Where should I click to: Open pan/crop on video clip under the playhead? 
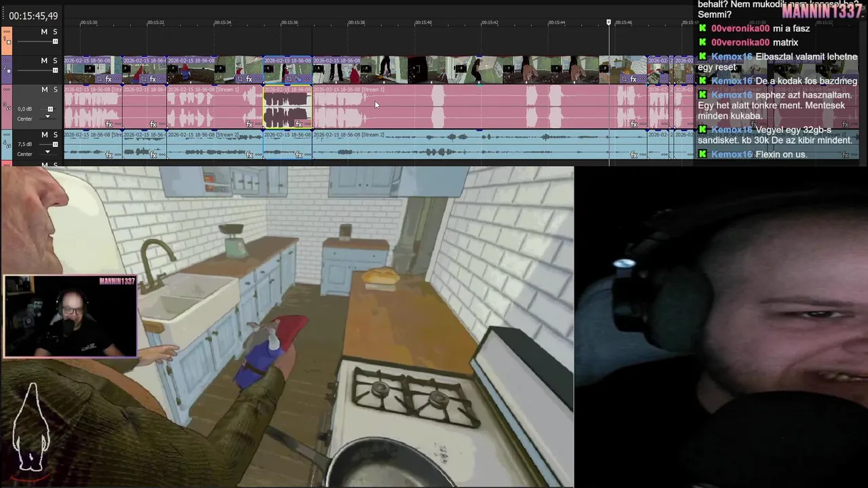(x=624, y=79)
